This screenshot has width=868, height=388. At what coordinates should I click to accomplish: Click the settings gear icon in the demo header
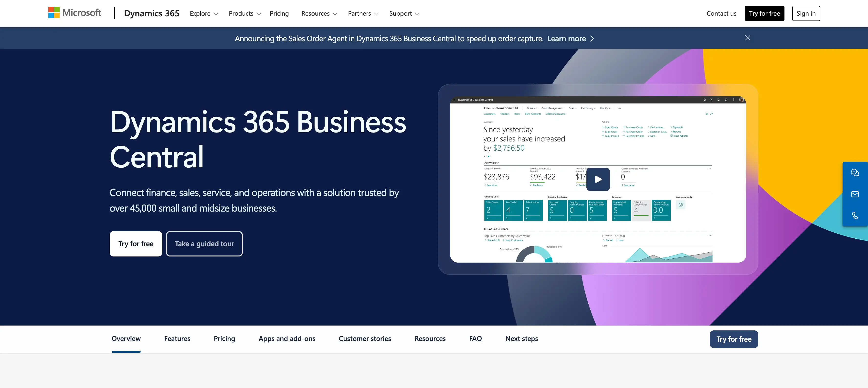tap(726, 100)
